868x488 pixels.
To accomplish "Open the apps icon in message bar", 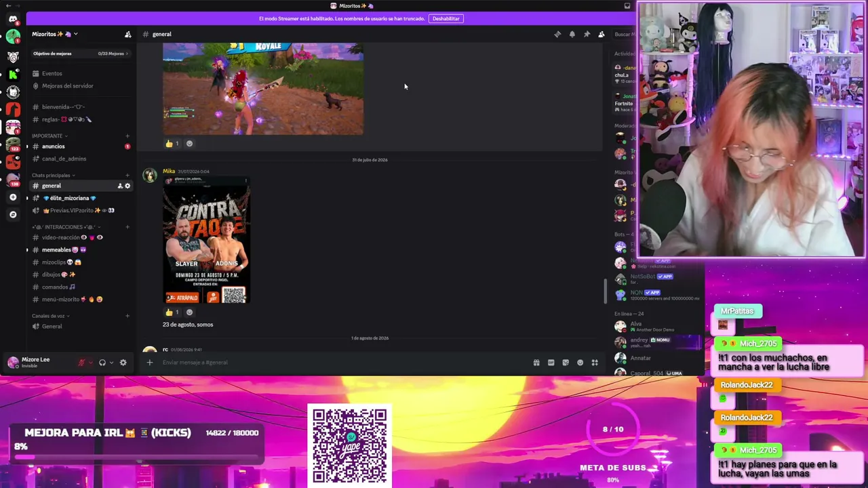I will point(595,363).
